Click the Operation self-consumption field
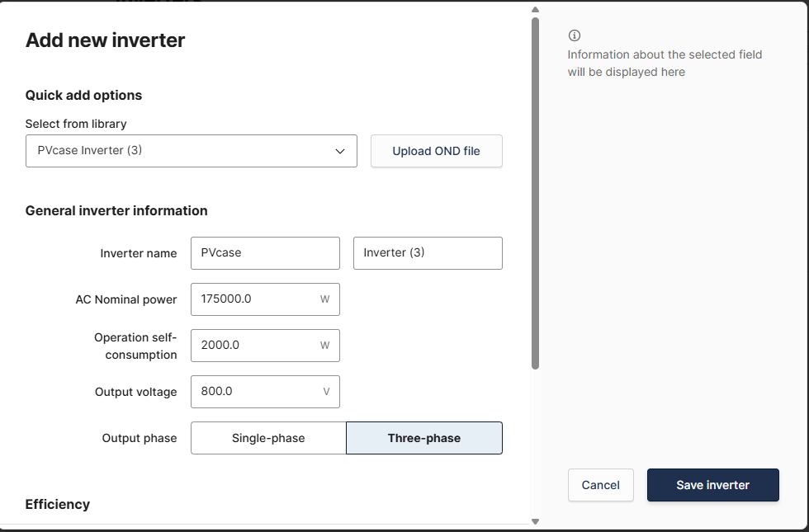Screen dimensions: 809x532 265,346
